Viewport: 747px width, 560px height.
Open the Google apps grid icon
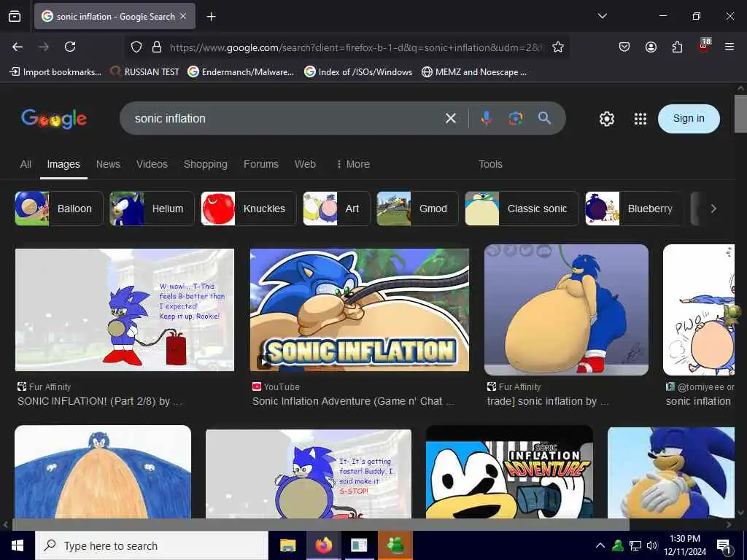(640, 119)
